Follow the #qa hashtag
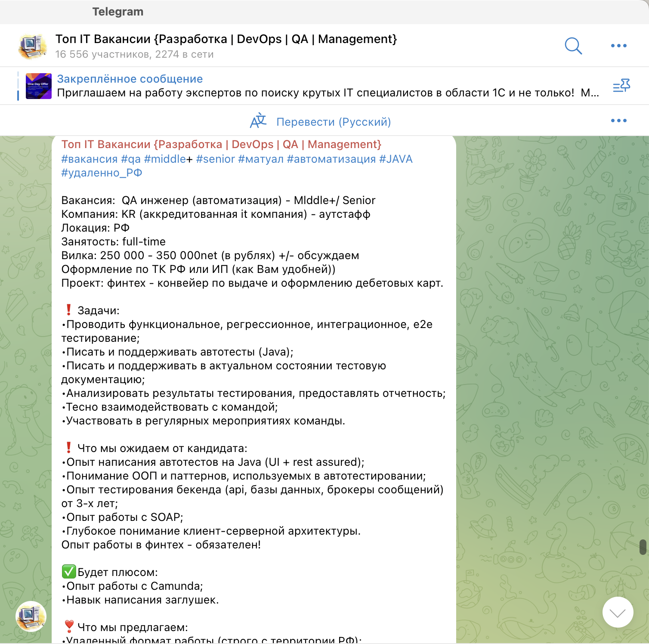Viewport: 649px width, 644px height. (x=131, y=159)
